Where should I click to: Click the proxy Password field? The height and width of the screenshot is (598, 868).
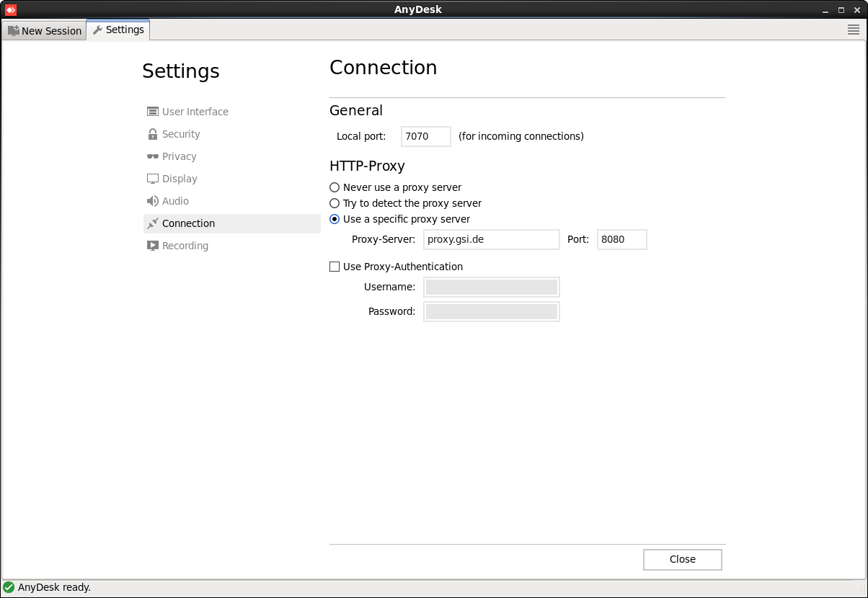pos(492,311)
